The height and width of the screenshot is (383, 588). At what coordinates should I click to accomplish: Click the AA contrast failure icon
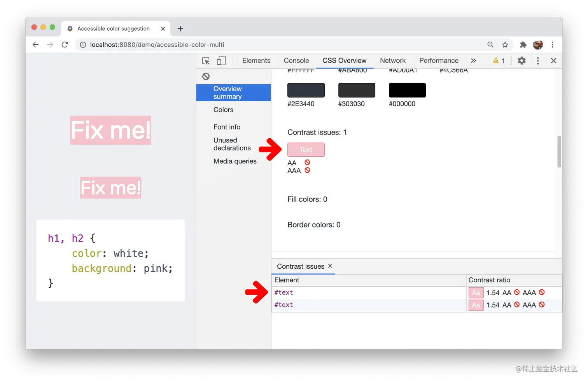click(307, 163)
